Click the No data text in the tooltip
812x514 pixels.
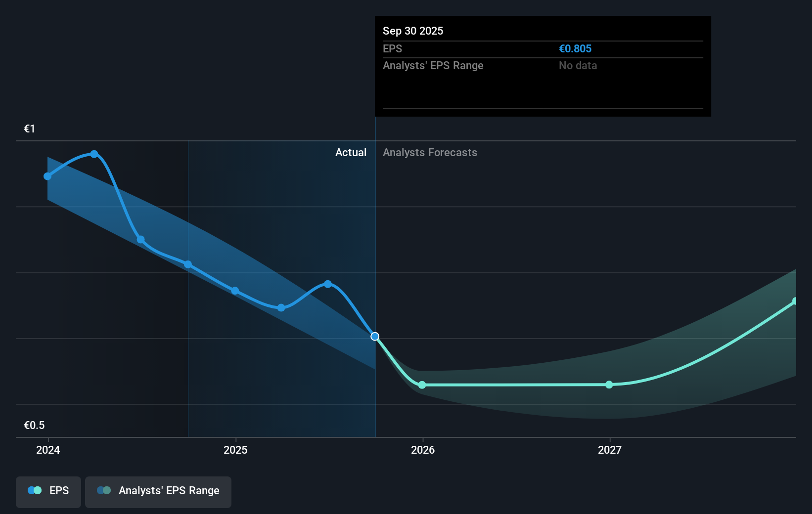578,65
